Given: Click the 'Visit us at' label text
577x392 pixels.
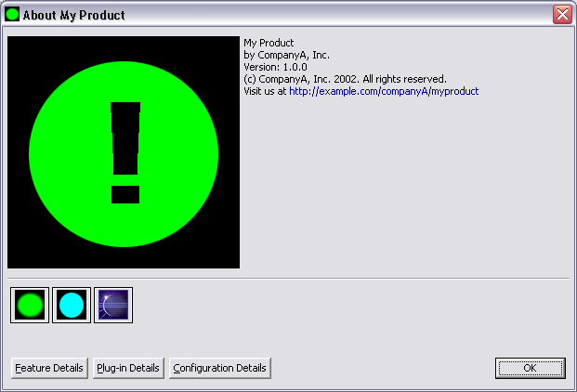Looking at the screenshot, I should click(x=265, y=91).
